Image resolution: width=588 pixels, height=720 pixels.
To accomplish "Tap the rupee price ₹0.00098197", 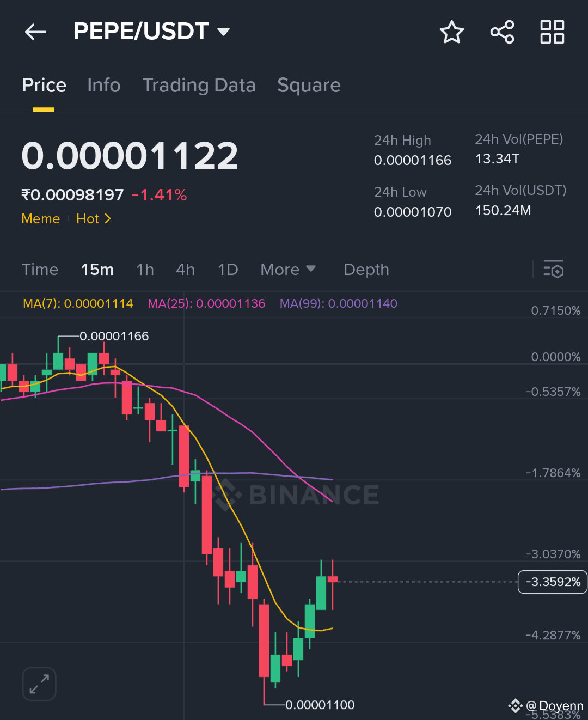I will pos(72,195).
